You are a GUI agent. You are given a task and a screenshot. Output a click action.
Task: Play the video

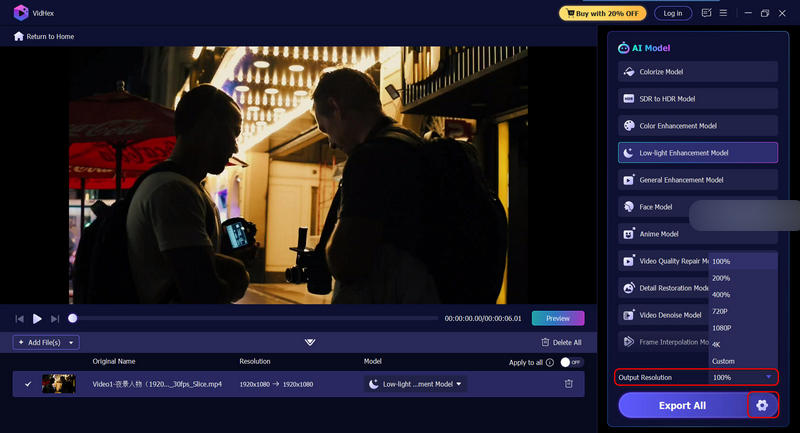tap(37, 319)
